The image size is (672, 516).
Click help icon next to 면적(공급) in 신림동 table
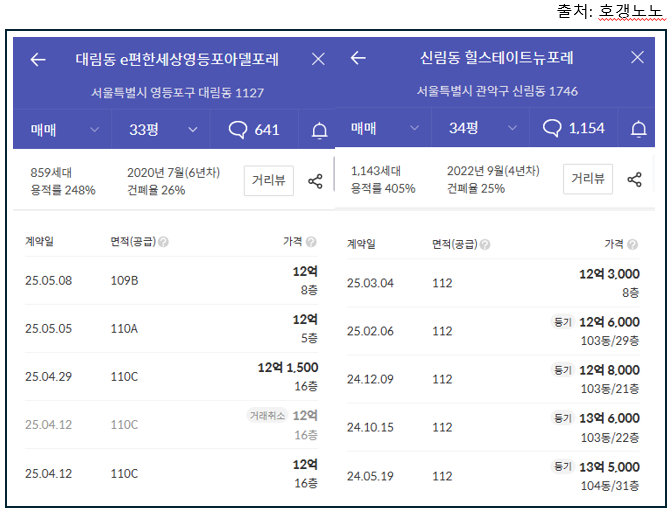(x=485, y=244)
